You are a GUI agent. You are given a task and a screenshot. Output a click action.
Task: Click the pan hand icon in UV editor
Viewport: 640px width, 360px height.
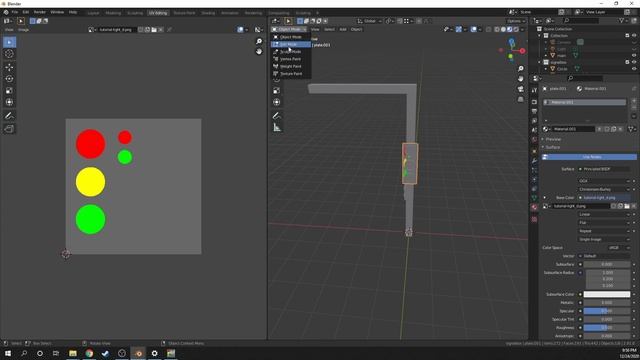pyautogui.click(x=259, y=51)
